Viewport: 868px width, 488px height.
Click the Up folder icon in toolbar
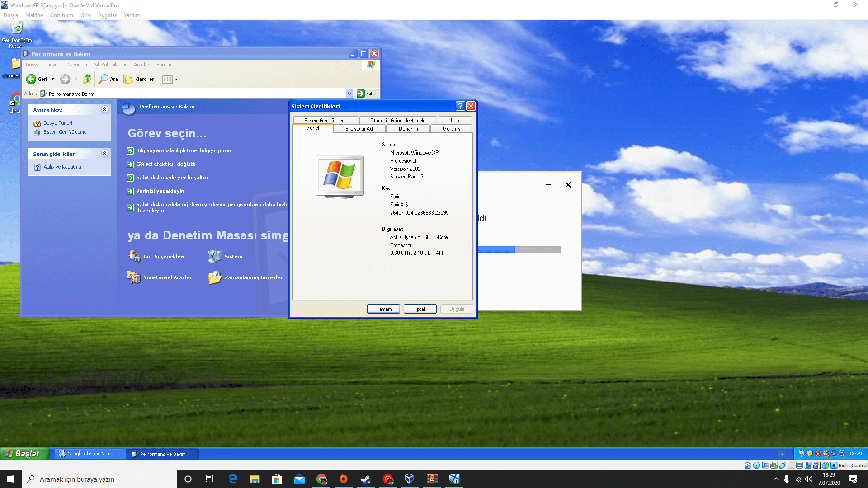click(87, 79)
